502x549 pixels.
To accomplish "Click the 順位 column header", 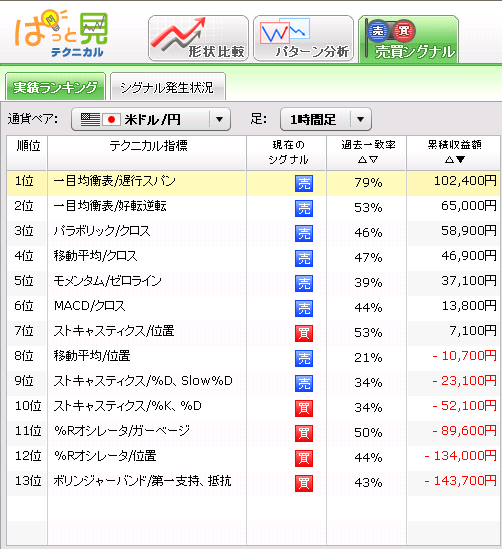I will pyautogui.click(x=27, y=153).
